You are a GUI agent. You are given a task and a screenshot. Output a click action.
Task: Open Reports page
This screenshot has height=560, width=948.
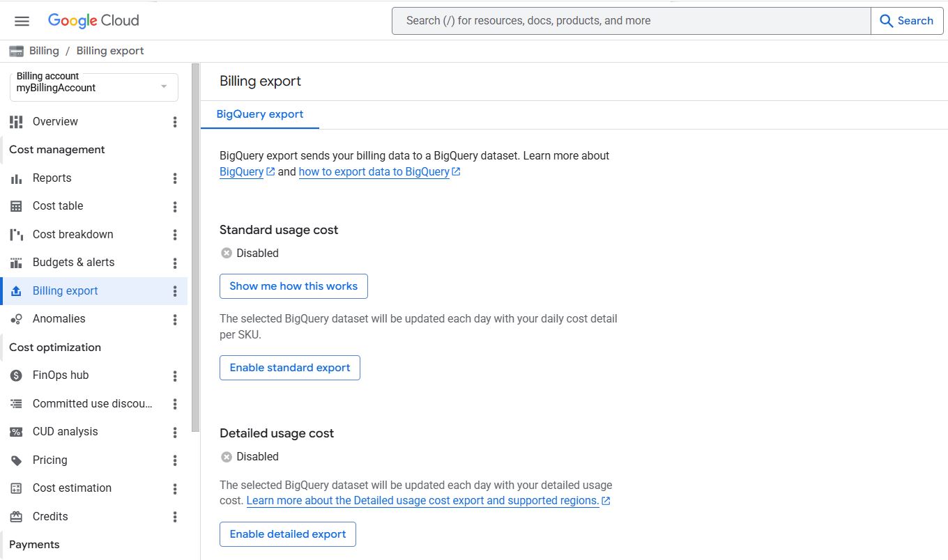[x=52, y=178]
